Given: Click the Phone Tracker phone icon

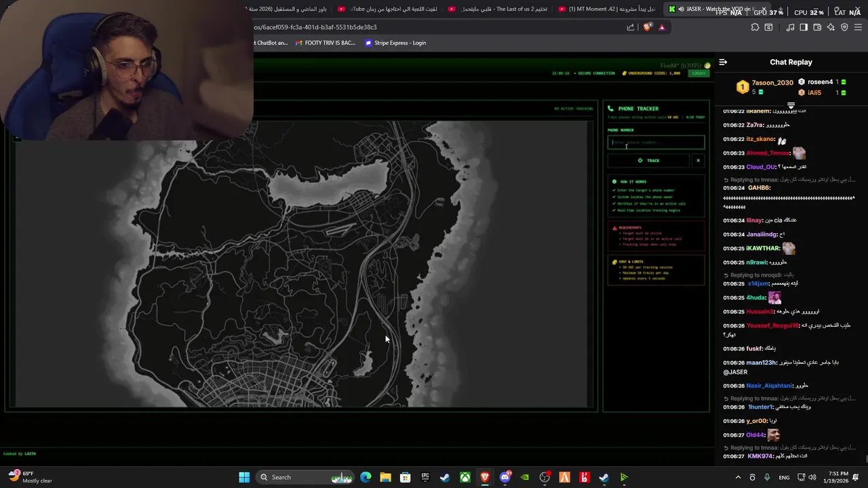Looking at the screenshot, I should click(611, 108).
